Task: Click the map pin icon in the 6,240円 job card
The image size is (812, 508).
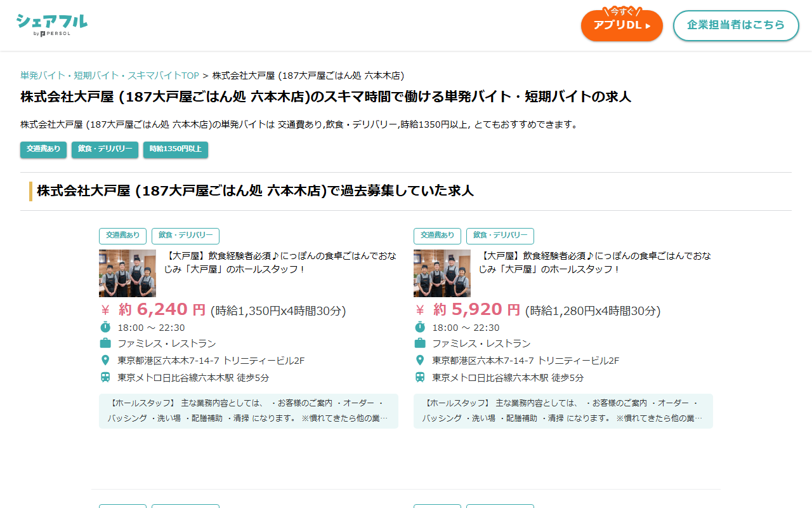Action: coord(105,360)
